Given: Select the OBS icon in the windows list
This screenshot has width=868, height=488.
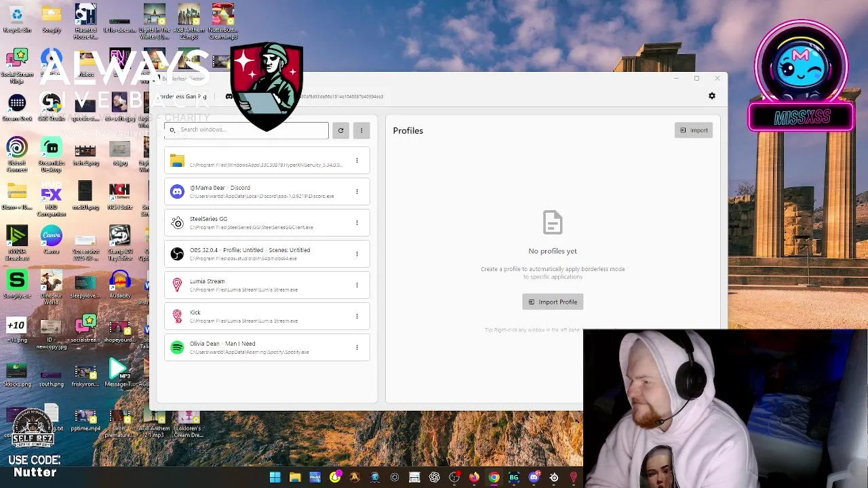Looking at the screenshot, I should click(177, 254).
